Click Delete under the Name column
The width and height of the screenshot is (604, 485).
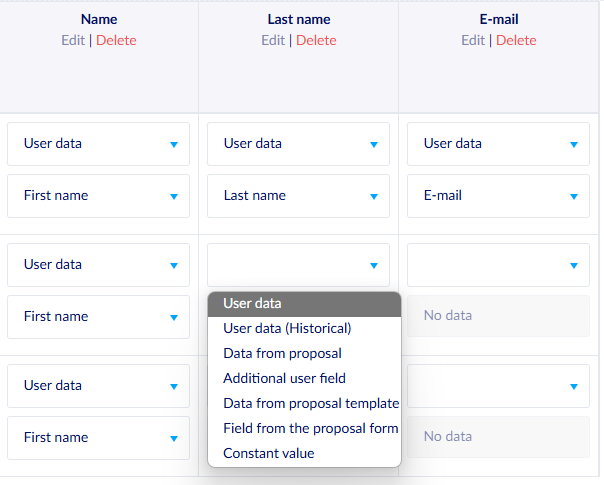116,40
